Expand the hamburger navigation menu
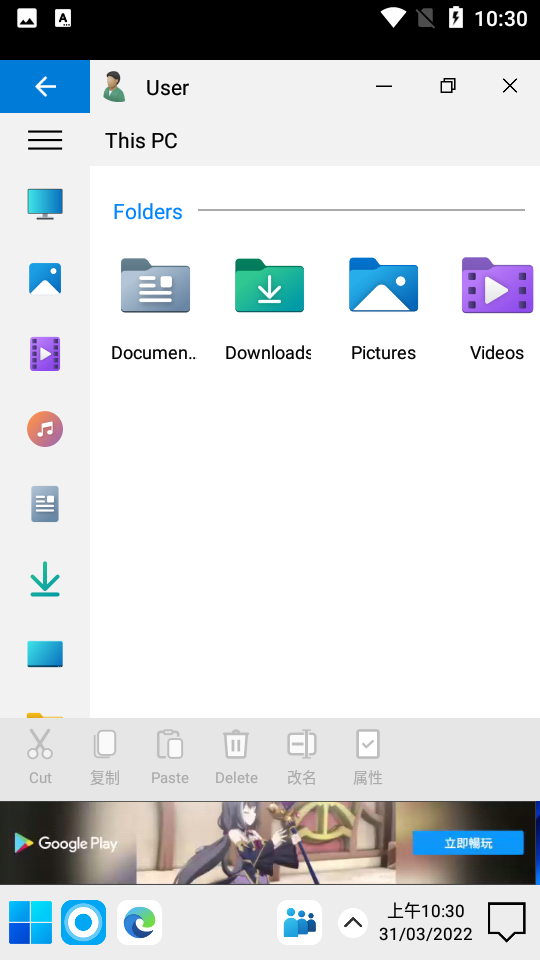Image resolution: width=540 pixels, height=960 pixels. [x=45, y=140]
